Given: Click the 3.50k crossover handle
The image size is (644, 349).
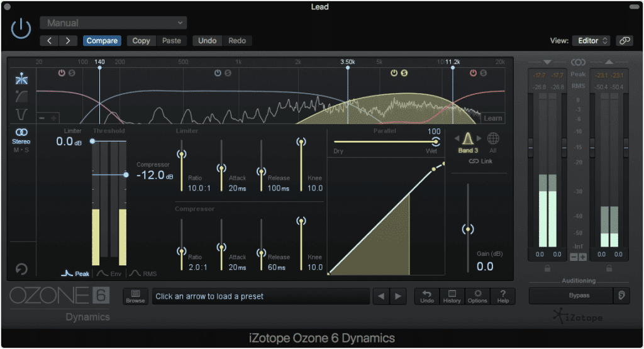Looking at the screenshot, I should (x=347, y=68).
